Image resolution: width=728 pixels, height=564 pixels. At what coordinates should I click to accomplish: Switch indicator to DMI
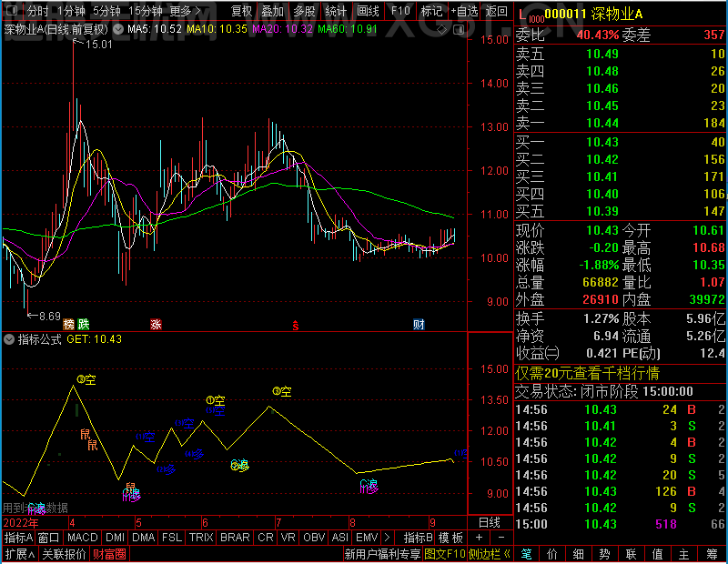(115, 538)
